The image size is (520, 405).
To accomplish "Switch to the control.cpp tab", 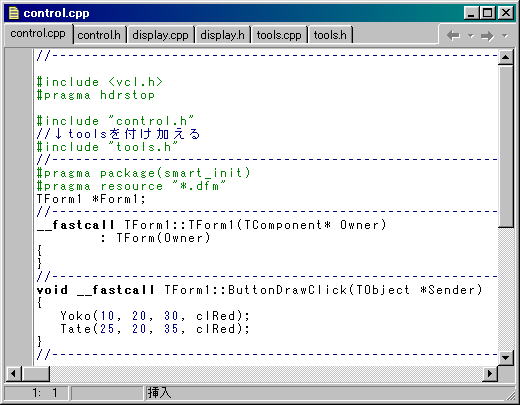I will pyautogui.click(x=38, y=34).
